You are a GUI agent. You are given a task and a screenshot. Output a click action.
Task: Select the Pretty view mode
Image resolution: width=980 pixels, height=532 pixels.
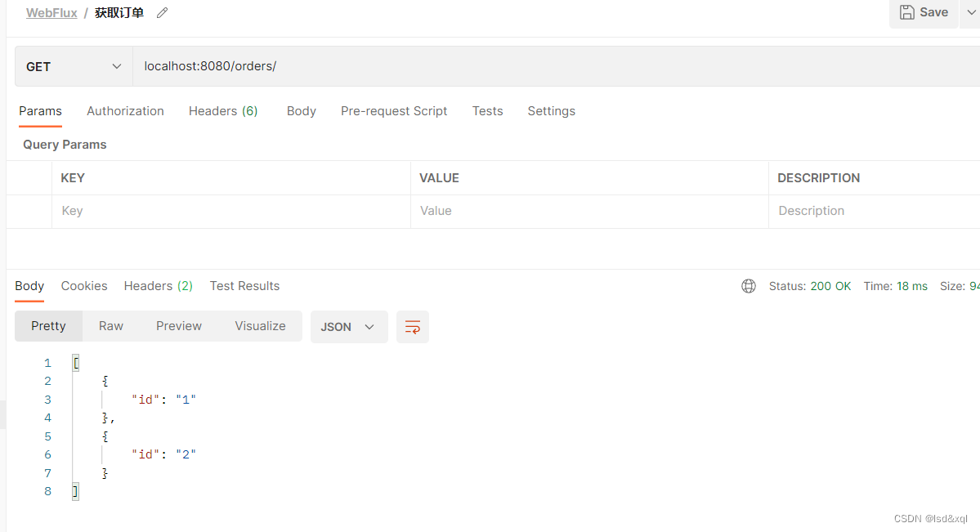(48, 326)
